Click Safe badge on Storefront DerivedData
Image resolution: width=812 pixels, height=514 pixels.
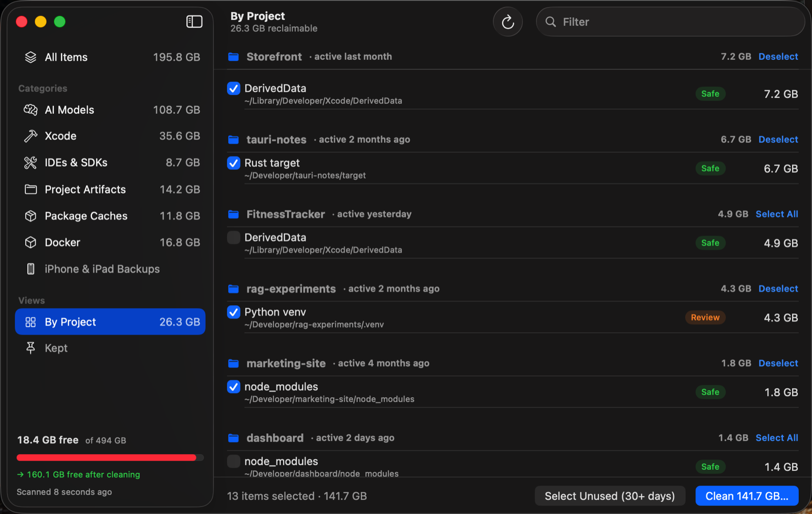tap(710, 93)
